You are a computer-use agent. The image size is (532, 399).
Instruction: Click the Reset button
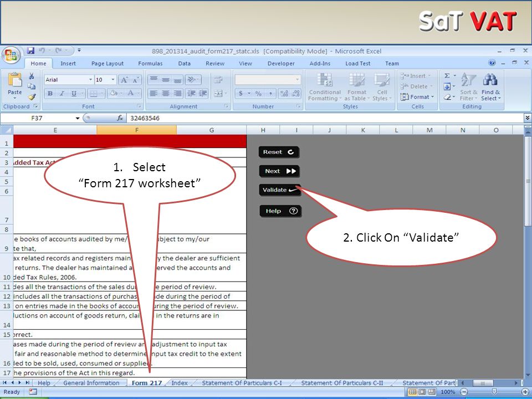279,152
